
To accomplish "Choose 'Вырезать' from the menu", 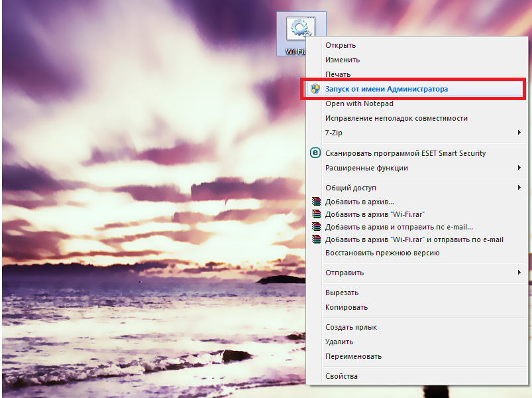I will coord(417,293).
